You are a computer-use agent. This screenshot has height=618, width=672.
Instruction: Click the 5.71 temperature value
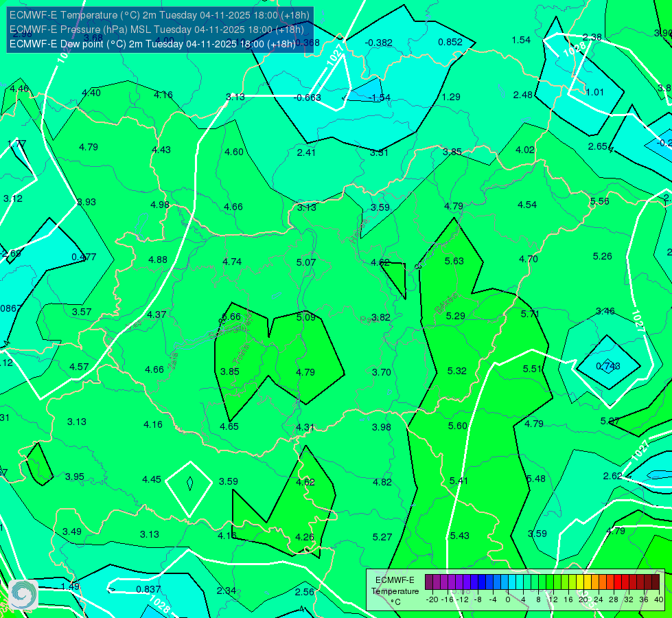(530, 314)
